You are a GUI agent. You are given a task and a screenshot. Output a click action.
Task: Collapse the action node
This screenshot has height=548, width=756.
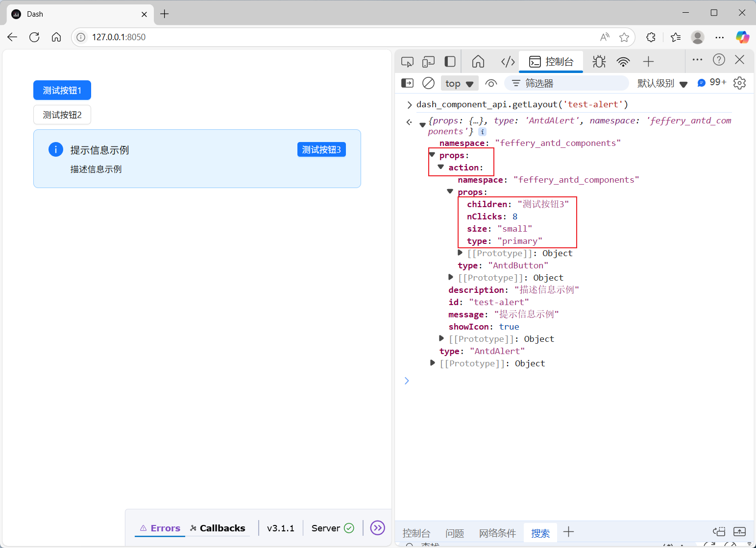coord(441,167)
